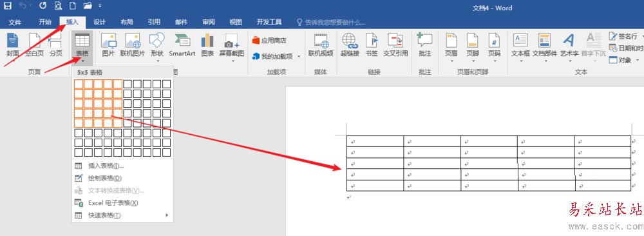Insert Date and Time (日期和时间)
644x236 pixels.
(x=626, y=48)
